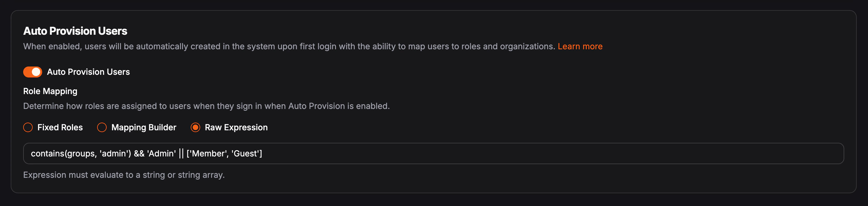Viewport: 868px width, 206px height.
Task: Click the Role Mapping subheading
Action: point(50,91)
